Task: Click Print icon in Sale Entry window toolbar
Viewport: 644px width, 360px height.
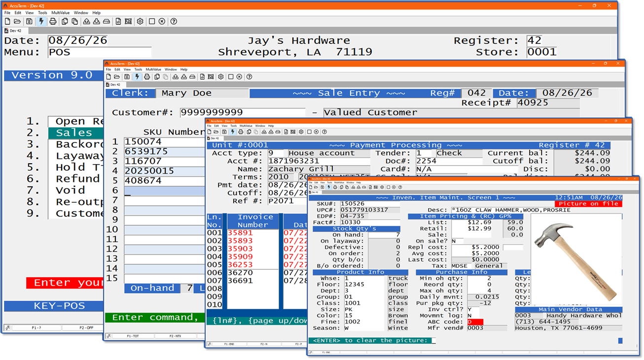Action: 146,77
